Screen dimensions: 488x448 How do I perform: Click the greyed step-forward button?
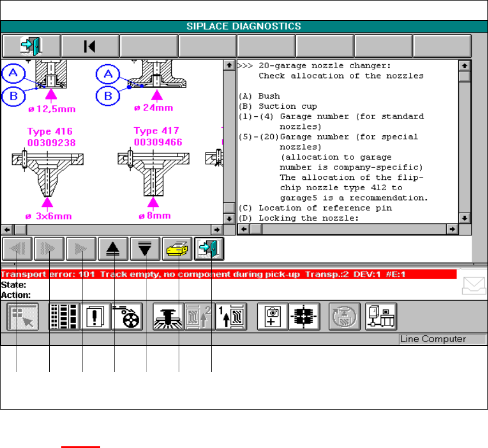pyautogui.click(x=49, y=249)
